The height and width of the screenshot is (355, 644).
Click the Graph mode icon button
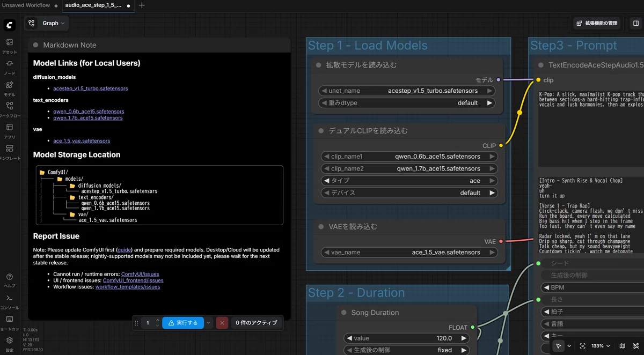pyautogui.click(x=32, y=23)
